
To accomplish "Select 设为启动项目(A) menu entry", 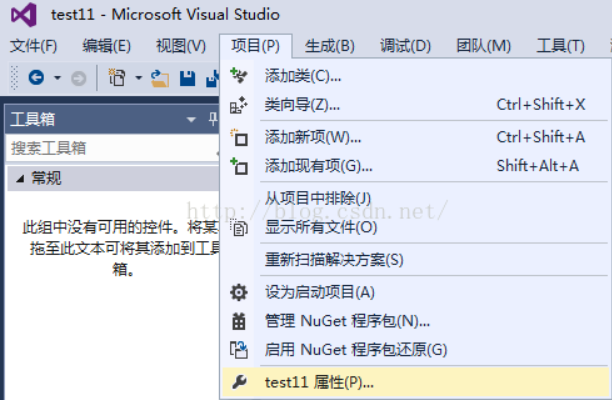I will pyautogui.click(x=415, y=292).
